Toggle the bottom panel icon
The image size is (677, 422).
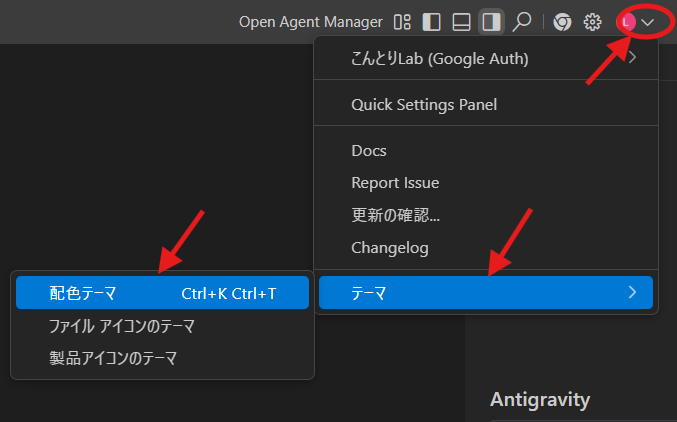click(461, 21)
